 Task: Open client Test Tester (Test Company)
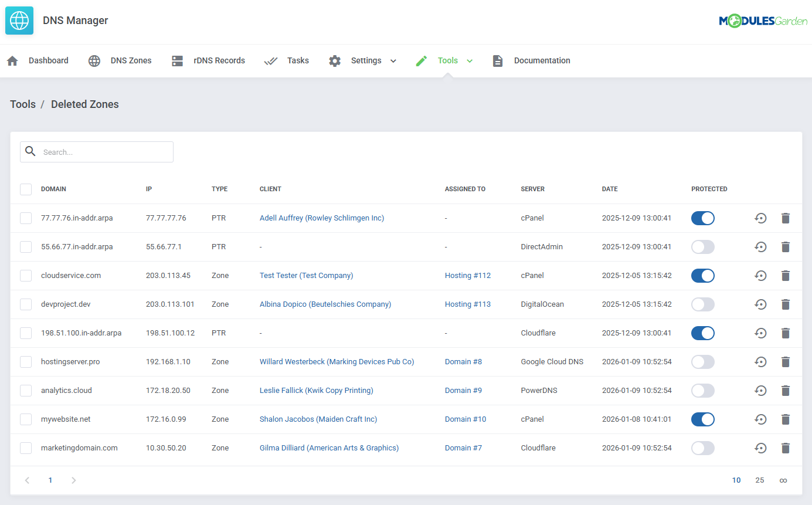pos(306,275)
